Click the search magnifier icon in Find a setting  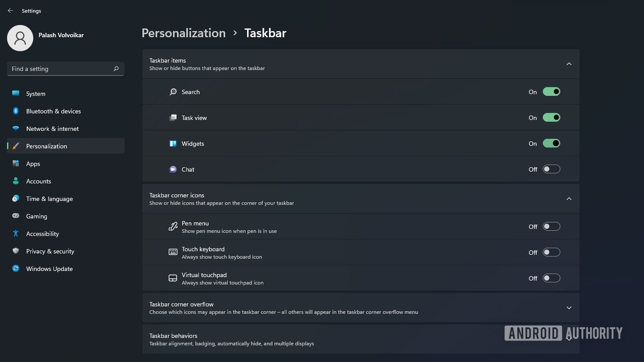(116, 69)
